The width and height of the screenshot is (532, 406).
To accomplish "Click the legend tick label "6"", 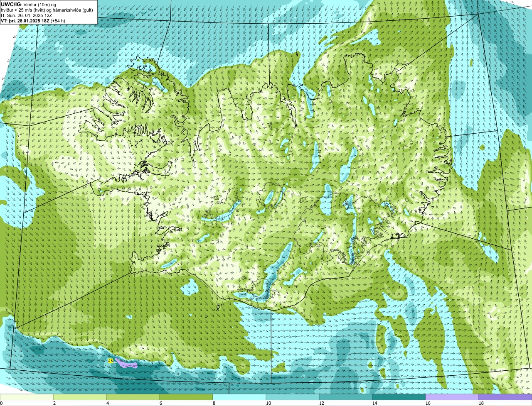I will coord(161,403).
